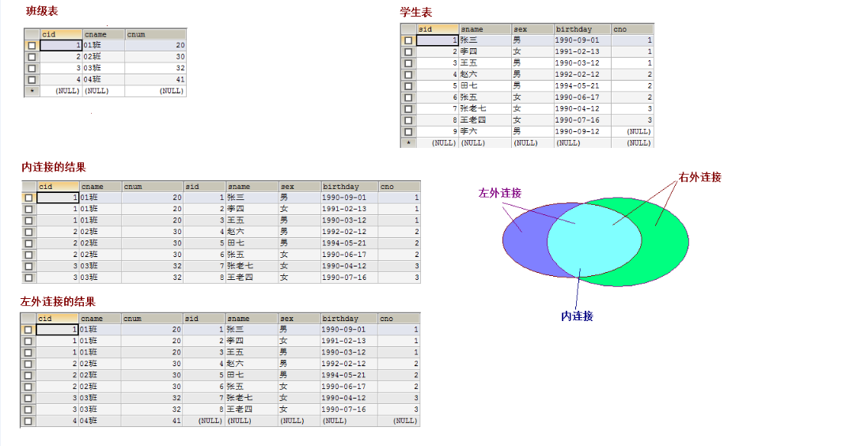The height and width of the screenshot is (446, 868).
Task: Select birthday 1990-07-16 in 左外连接的结果
Action: (x=349, y=410)
